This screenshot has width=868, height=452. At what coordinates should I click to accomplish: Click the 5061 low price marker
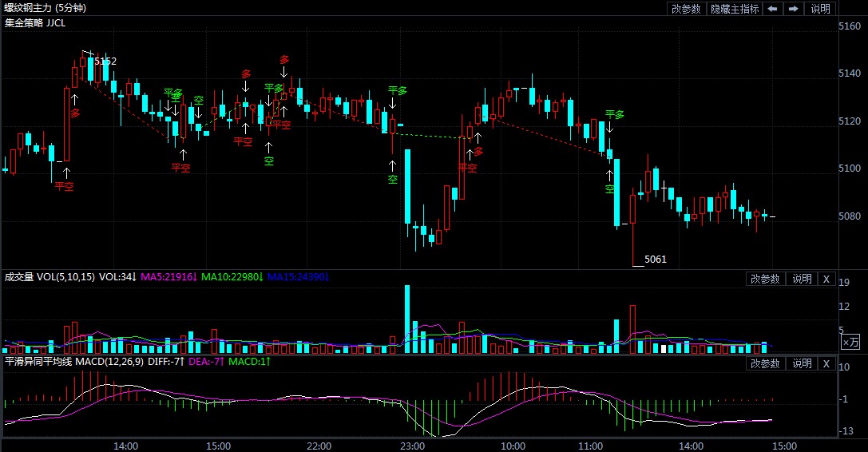pyautogui.click(x=655, y=260)
